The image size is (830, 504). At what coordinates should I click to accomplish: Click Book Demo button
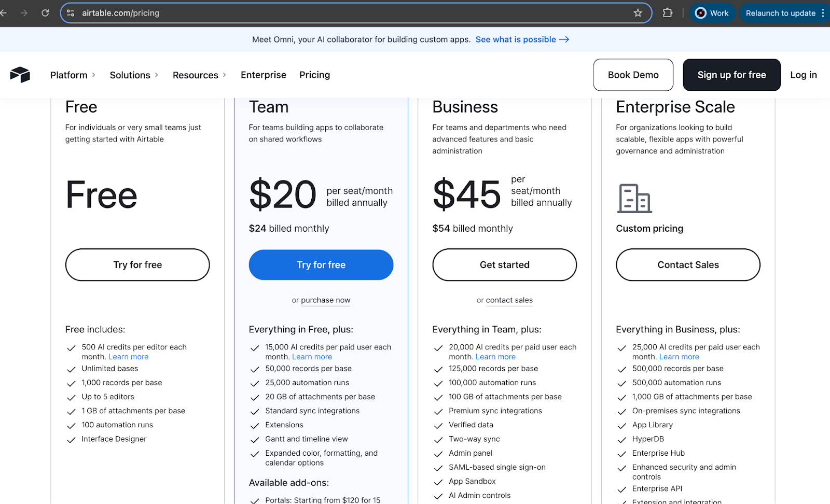tap(633, 75)
